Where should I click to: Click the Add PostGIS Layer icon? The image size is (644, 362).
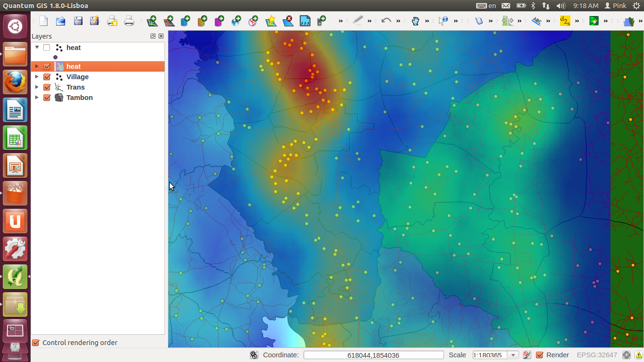coord(186,22)
